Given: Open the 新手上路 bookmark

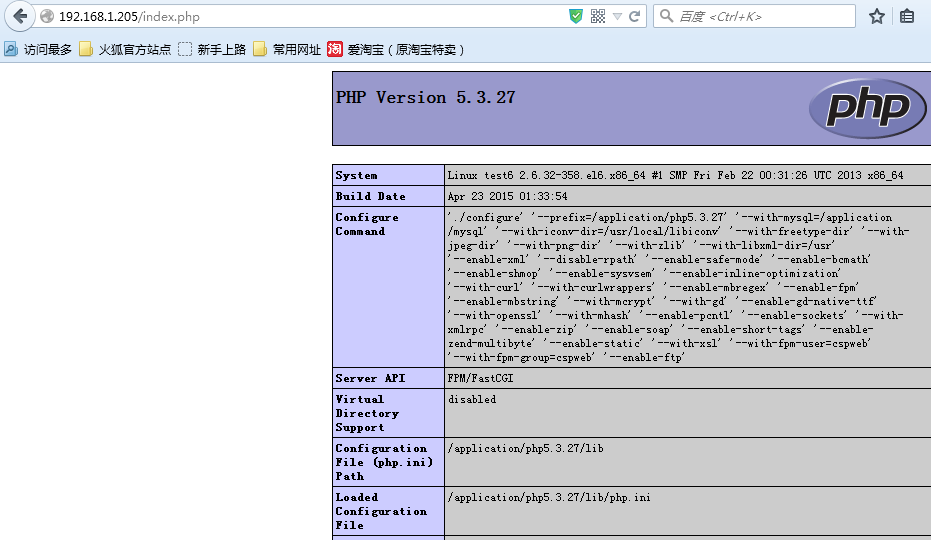Looking at the screenshot, I should pyautogui.click(x=212, y=49).
